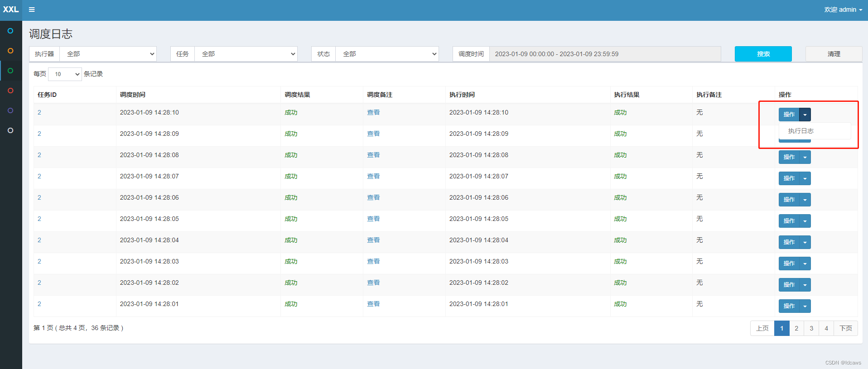Click 执行时间 2023-01-09 14:28:03 cell
Viewport: 868px width, 369px height.
click(x=479, y=261)
